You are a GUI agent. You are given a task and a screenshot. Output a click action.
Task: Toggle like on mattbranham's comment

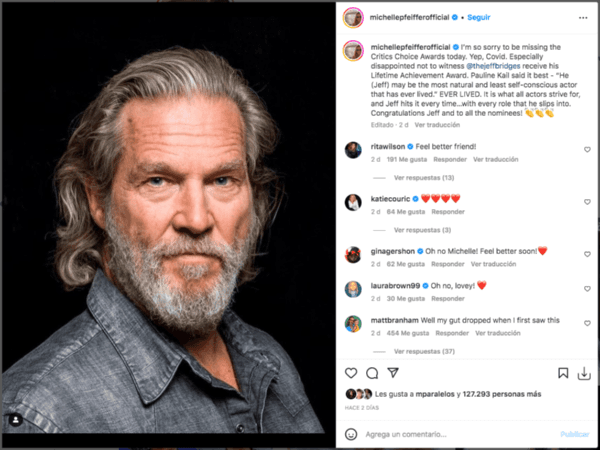587,323
